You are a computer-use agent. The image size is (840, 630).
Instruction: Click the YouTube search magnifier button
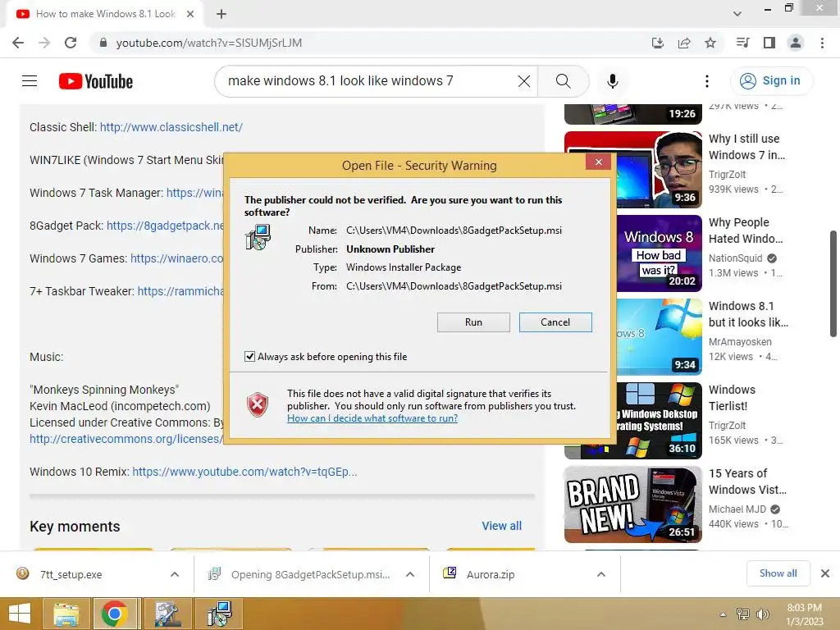(x=563, y=81)
